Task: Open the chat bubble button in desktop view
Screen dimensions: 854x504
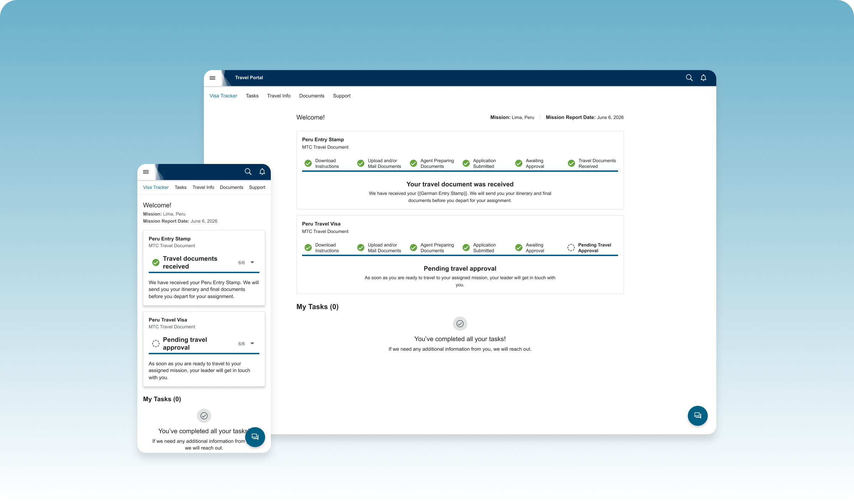Action: click(697, 415)
